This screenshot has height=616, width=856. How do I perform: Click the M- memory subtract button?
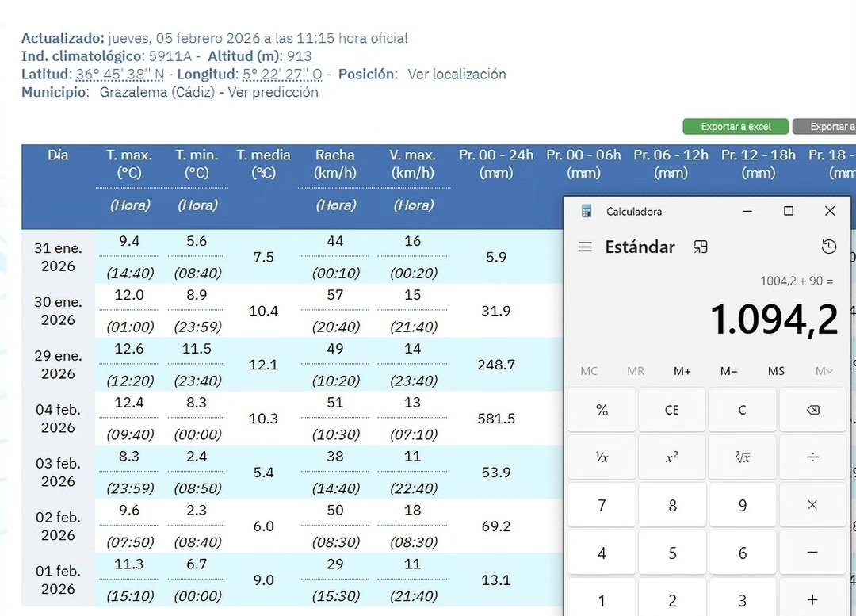(x=729, y=371)
